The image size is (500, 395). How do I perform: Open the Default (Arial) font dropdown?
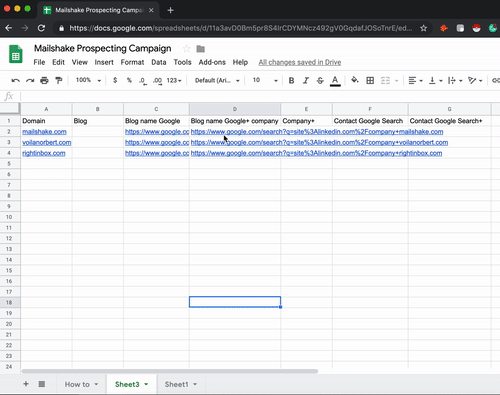click(217, 80)
